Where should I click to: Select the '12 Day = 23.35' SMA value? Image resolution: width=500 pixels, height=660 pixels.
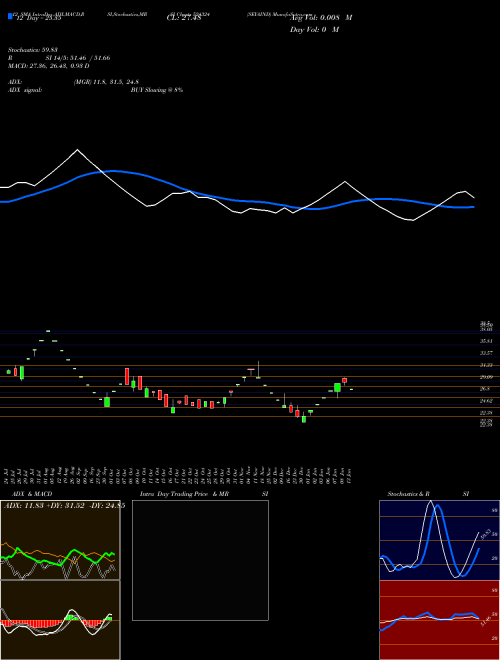pos(39,18)
